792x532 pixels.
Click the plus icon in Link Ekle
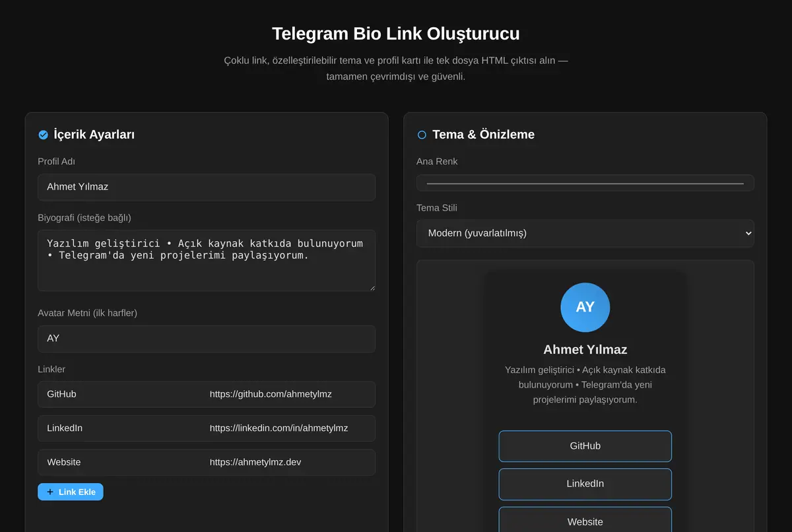pos(50,492)
